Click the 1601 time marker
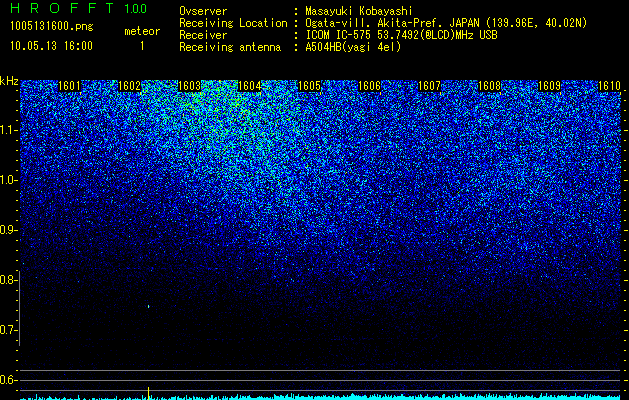629x400 pixels. (69, 86)
